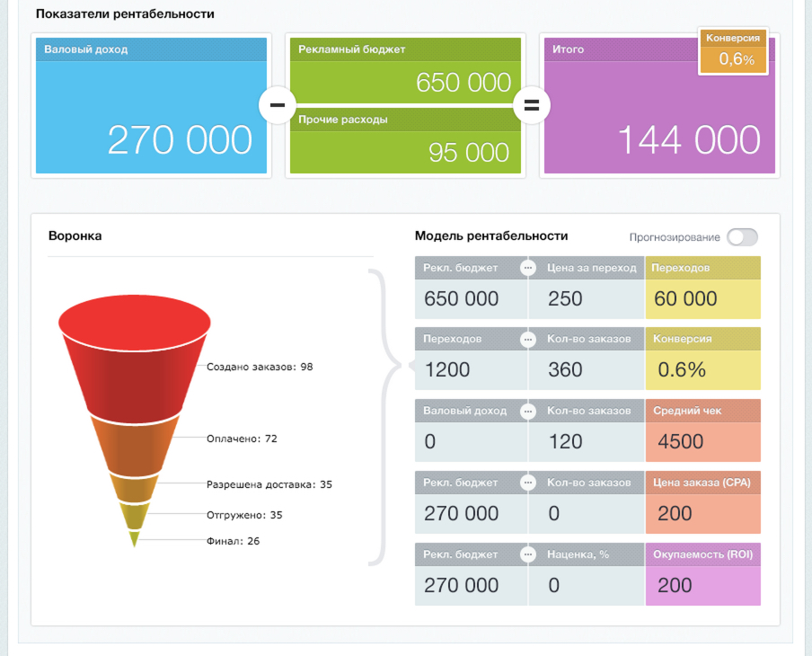Select the Прочие расходы 95 000 field

pyautogui.click(x=404, y=152)
